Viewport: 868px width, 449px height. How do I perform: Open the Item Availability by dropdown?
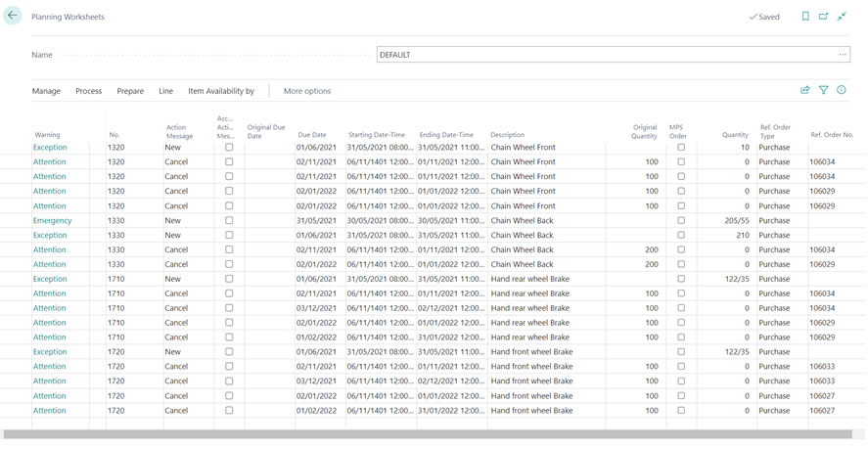(x=221, y=91)
